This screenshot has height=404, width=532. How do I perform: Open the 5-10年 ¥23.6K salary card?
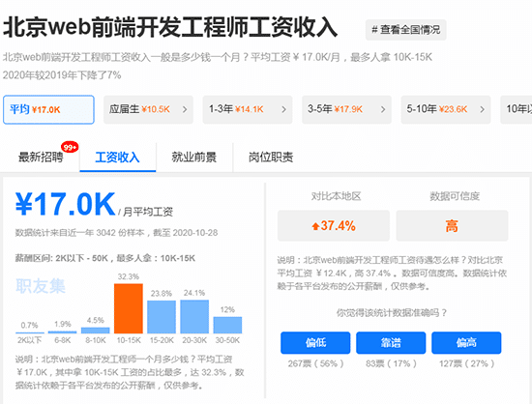click(446, 109)
